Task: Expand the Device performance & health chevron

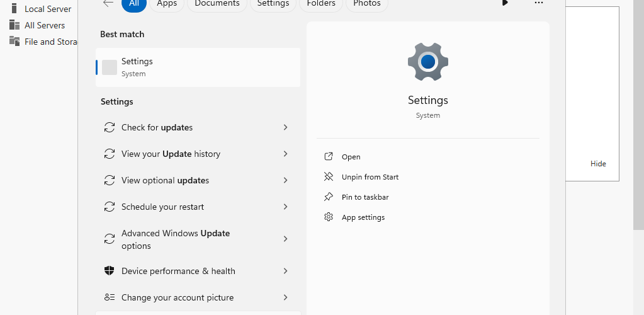Action: point(285,271)
